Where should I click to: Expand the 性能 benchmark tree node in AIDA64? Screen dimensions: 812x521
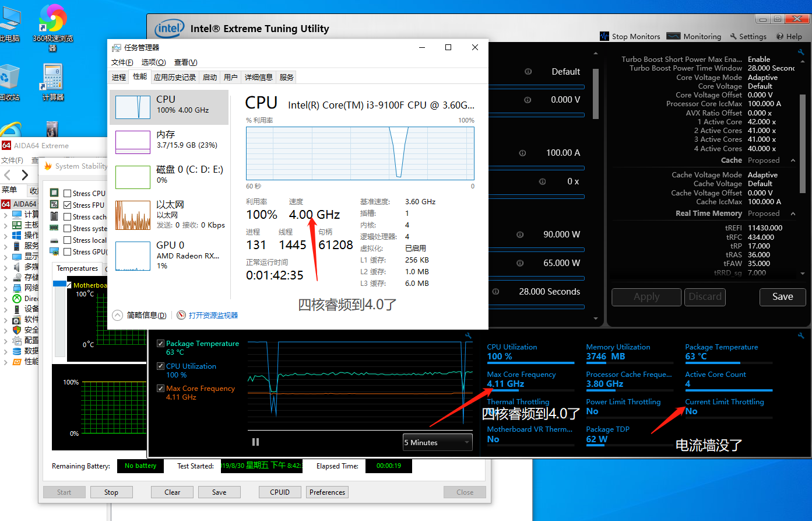(x=6, y=362)
